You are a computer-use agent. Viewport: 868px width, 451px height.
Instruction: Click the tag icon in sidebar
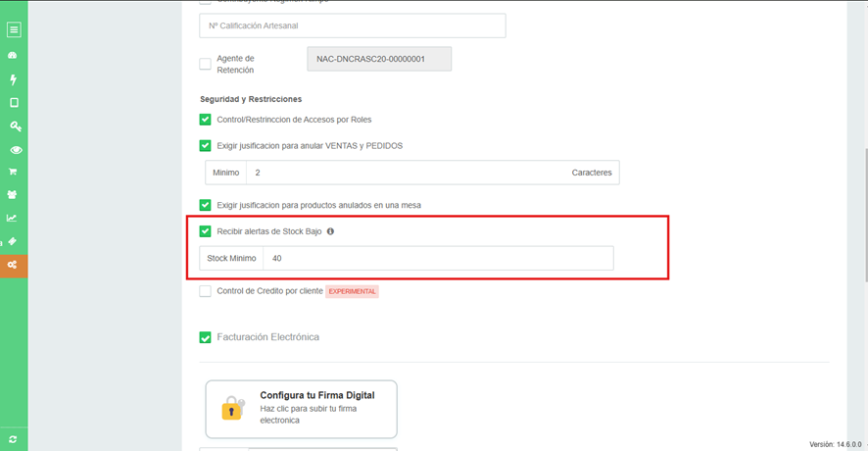click(12, 241)
